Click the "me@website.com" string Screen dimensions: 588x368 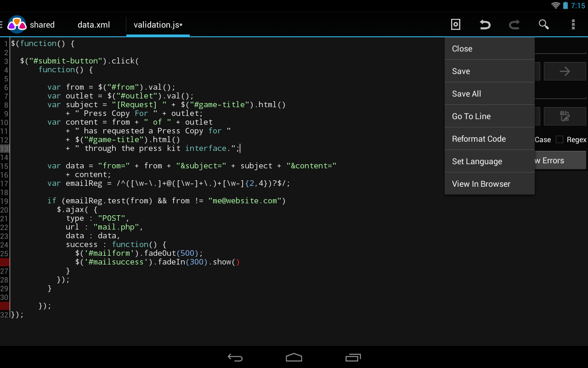(x=244, y=201)
